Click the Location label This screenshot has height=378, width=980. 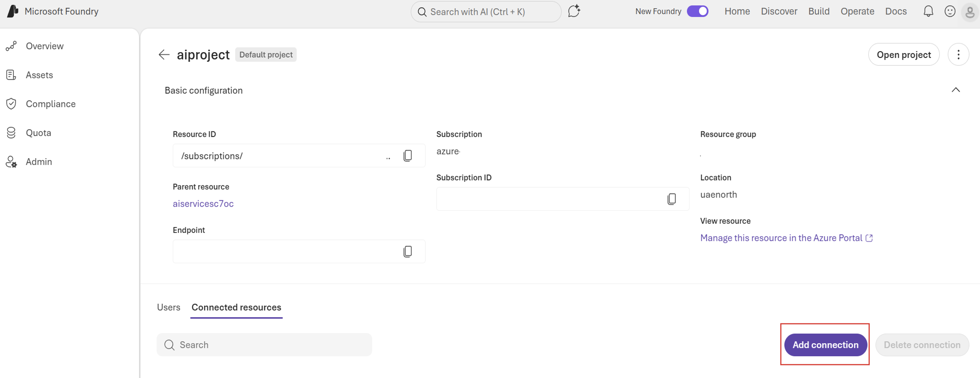pos(716,178)
